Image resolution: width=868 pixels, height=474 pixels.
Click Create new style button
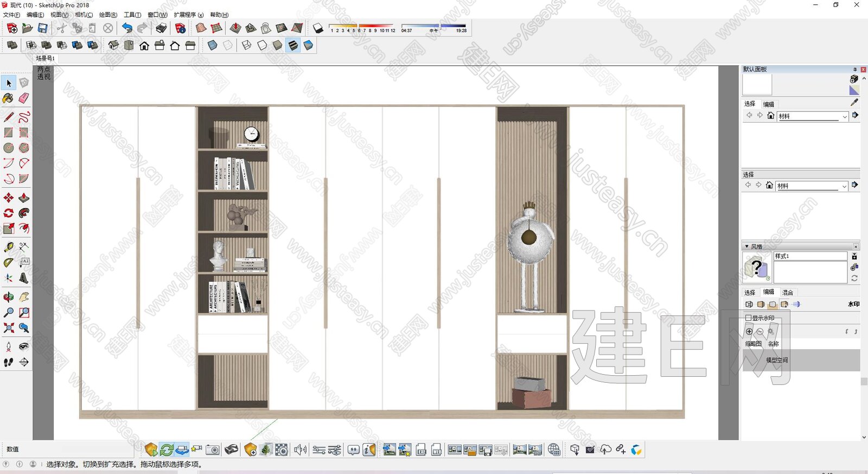click(854, 267)
